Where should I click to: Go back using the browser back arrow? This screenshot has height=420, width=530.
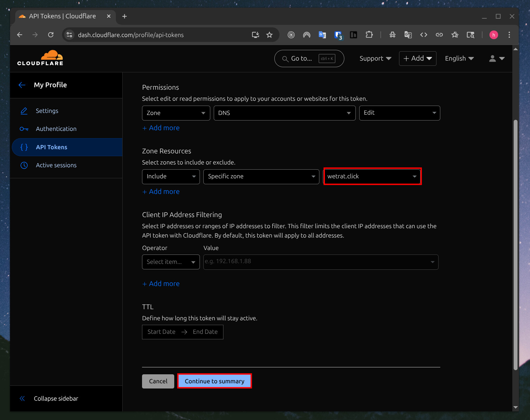tap(20, 35)
